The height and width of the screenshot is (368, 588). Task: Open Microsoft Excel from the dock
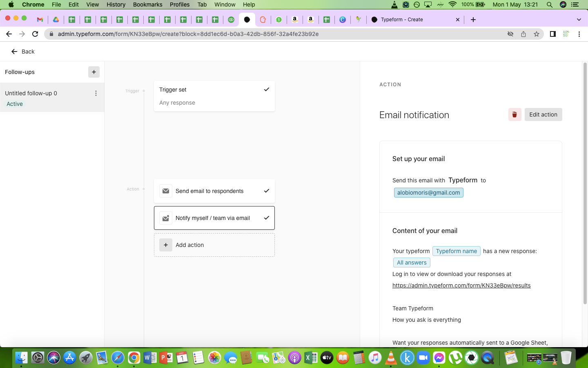[x=311, y=358]
